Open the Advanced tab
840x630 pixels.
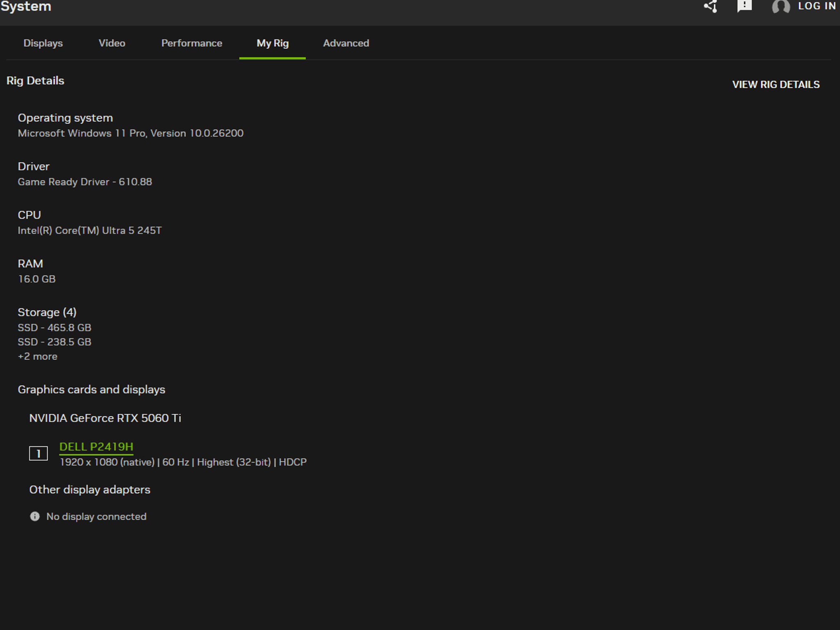click(x=346, y=43)
